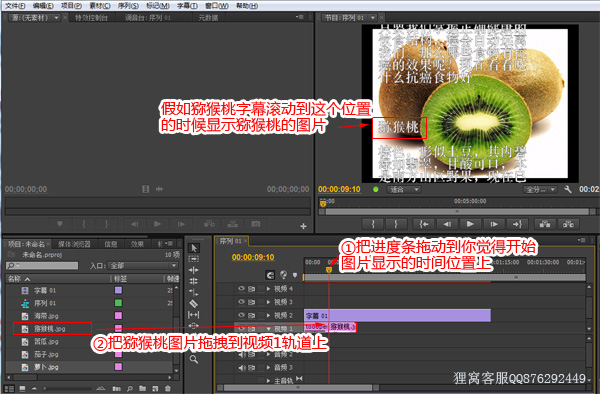600x394 pixels.
Task: Open the 字幕 menu
Action: click(x=187, y=6)
